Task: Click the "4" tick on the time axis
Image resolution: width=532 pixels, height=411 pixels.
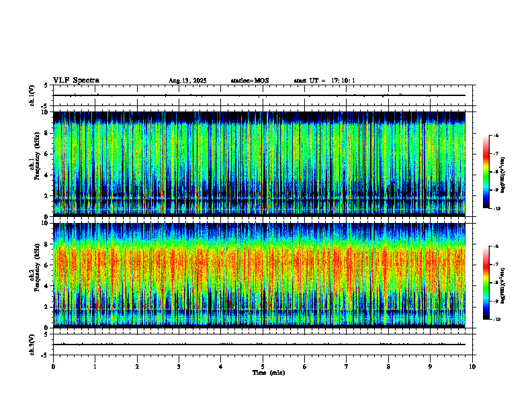Action: coord(221,367)
